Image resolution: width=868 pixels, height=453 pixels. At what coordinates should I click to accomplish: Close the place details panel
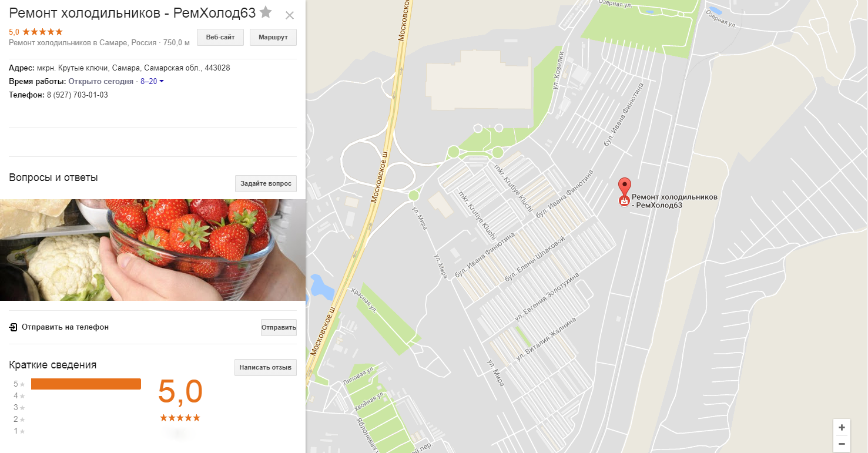(289, 15)
